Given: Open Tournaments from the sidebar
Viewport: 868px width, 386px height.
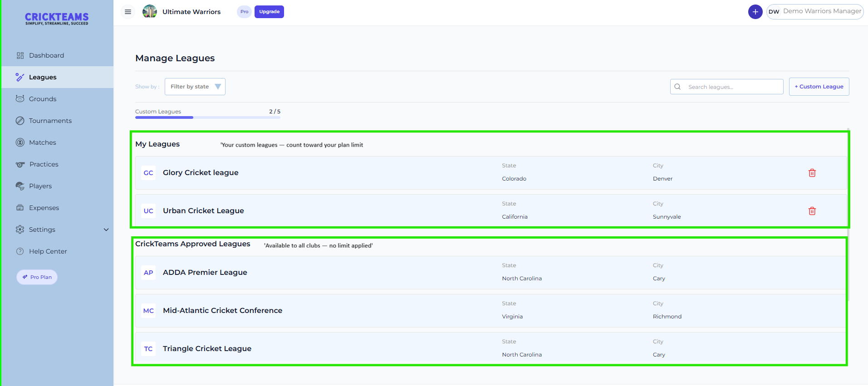Looking at the screenshot, I should point(57,121).
